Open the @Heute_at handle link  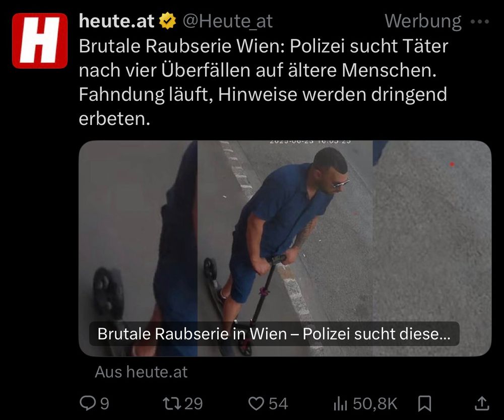(228, 21)
